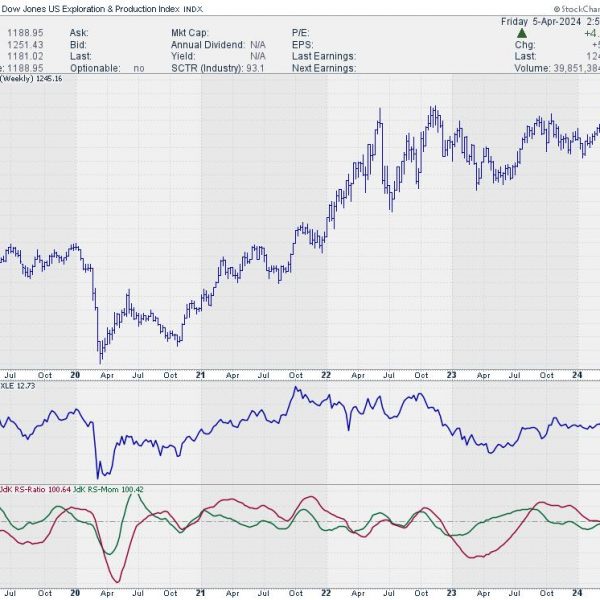Click the green up-triangle price change icon
Viewport: 600px width, 600px height.
pos(522,33)
